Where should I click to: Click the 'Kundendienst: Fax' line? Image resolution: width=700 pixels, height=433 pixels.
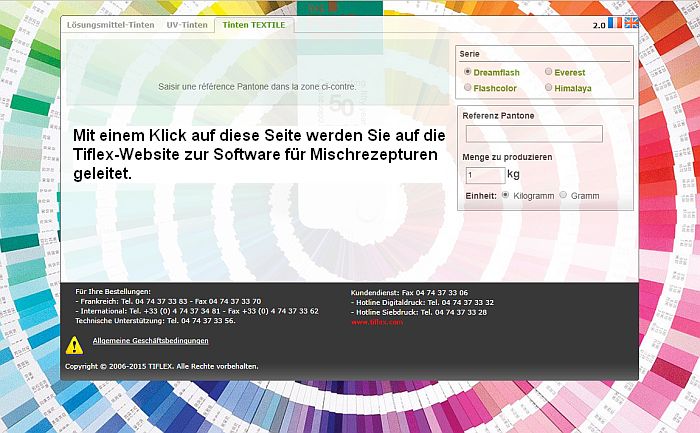click(409, 293)
